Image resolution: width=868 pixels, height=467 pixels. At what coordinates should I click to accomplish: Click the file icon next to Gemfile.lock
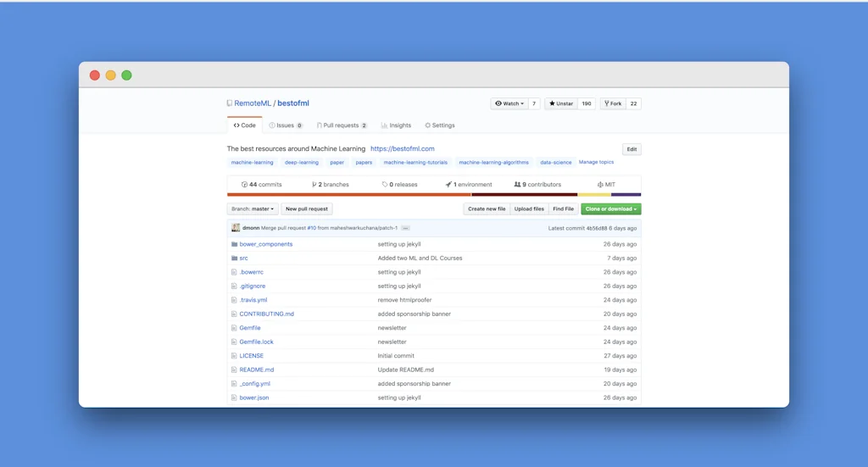[234, 342]
